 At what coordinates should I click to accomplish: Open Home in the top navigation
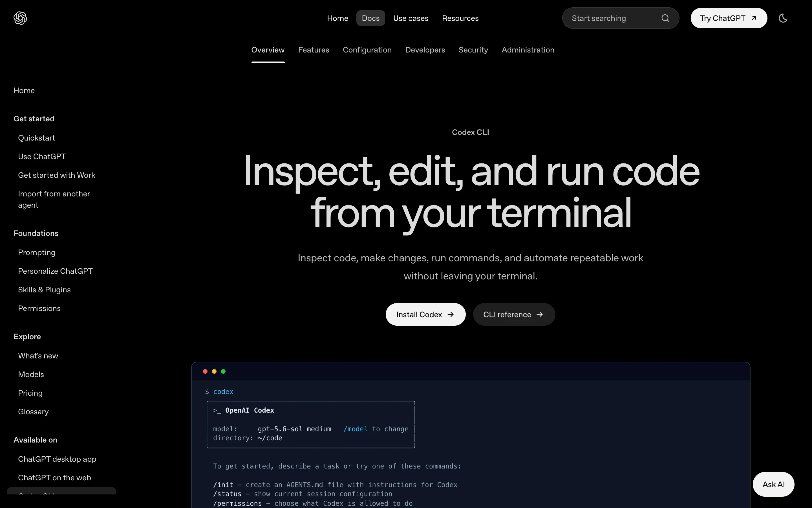tap(337, 18)
